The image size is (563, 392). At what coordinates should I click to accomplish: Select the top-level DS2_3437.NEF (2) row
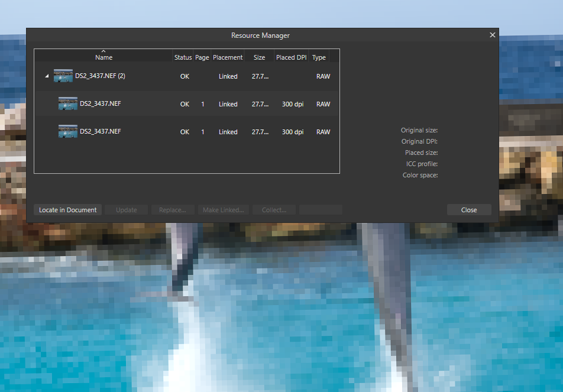click(x=118, y=76)
